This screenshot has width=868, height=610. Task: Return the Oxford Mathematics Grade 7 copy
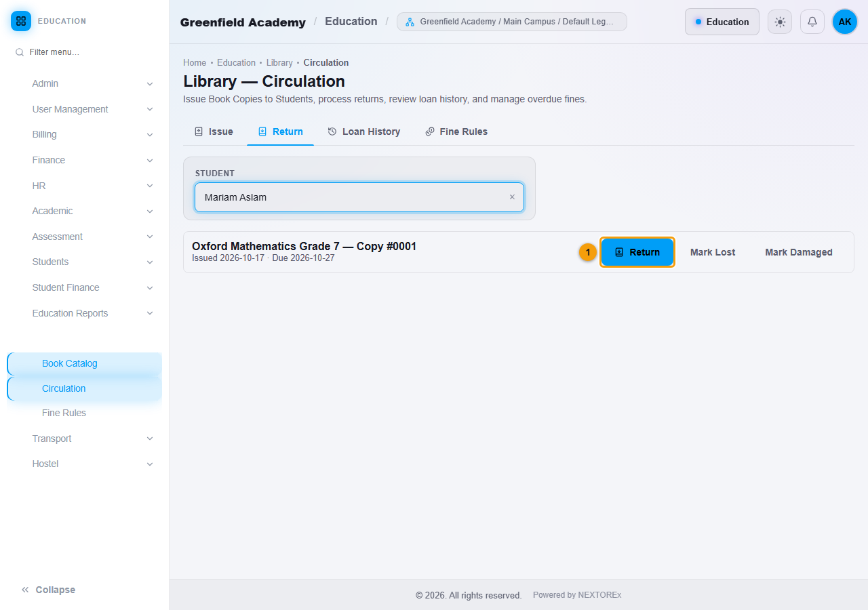point(637,252)
